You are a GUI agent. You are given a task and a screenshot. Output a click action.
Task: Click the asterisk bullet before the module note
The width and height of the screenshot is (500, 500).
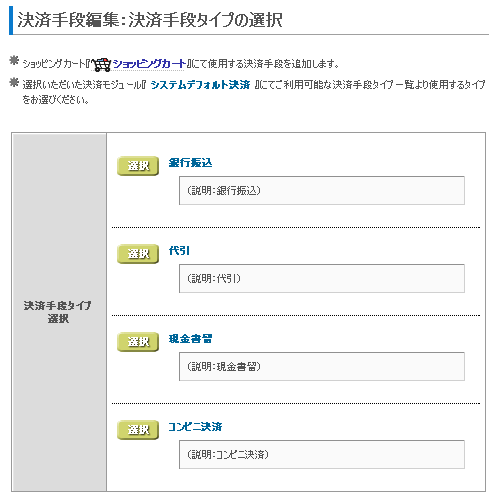[14, 82]
